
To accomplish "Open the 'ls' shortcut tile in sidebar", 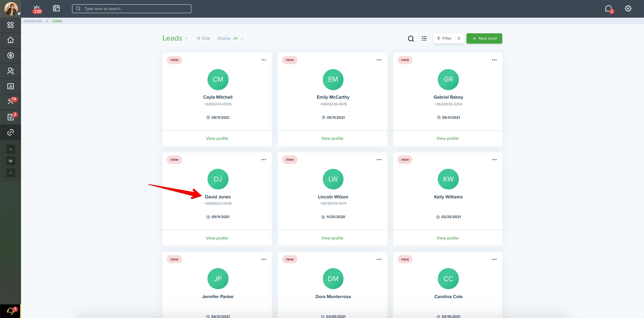I will (x=11, y=149).
